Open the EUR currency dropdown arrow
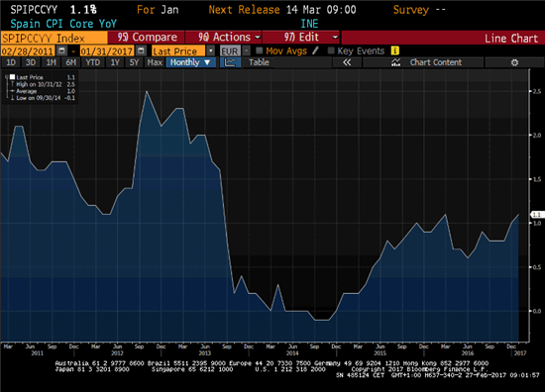This screenshot has width=545, height=392. (x=246, y=50)
